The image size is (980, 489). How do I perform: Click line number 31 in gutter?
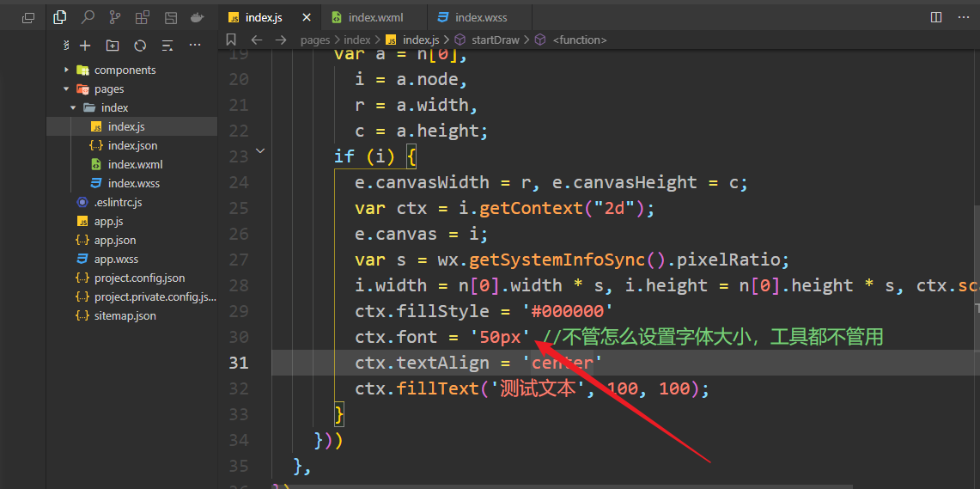[238, 363]
